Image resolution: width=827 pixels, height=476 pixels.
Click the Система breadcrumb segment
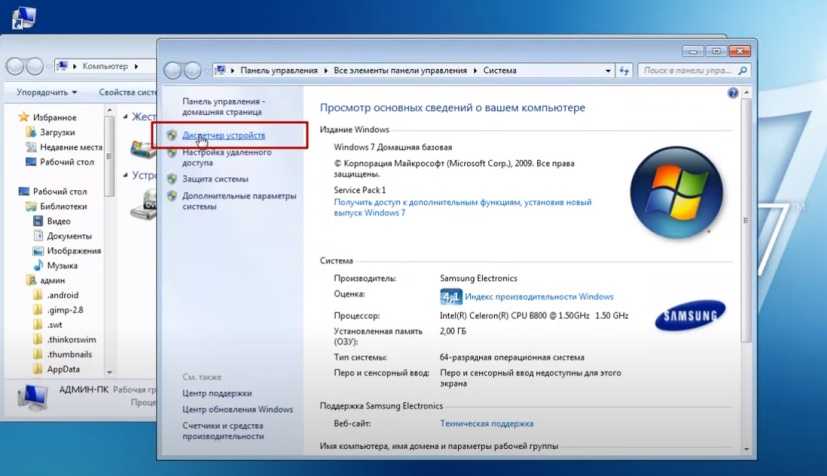[499, 70]
